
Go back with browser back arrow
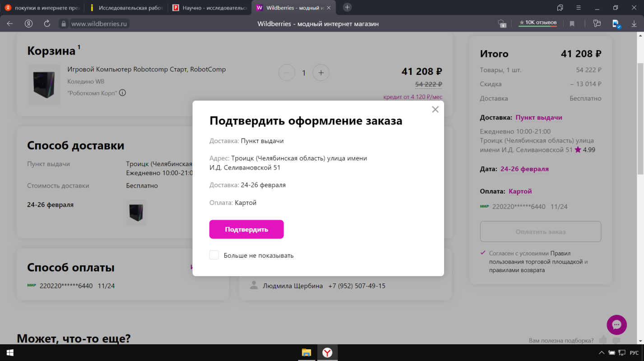(x=10, y=24)
